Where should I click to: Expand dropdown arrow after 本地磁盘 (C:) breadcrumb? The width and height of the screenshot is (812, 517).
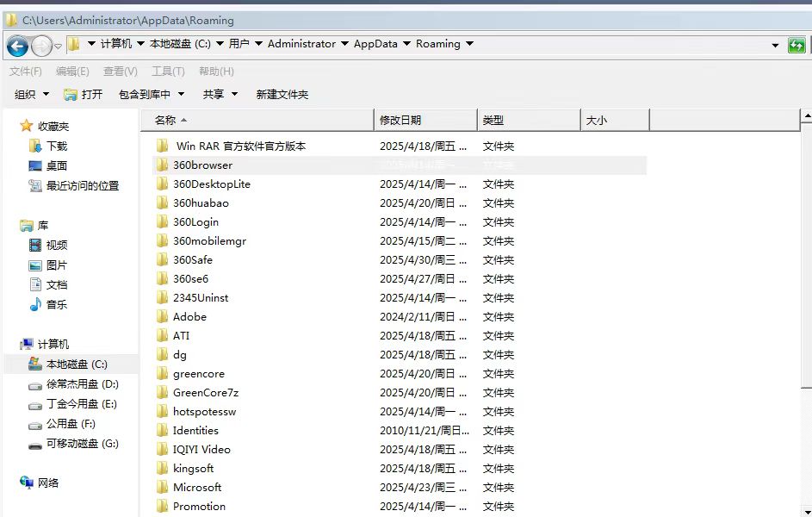coord(220,44)
